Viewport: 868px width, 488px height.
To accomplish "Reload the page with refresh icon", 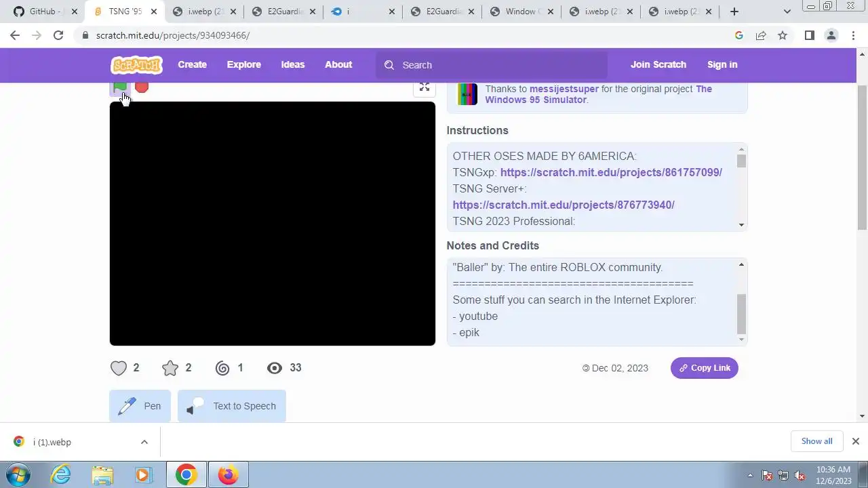I will [58, 35].
